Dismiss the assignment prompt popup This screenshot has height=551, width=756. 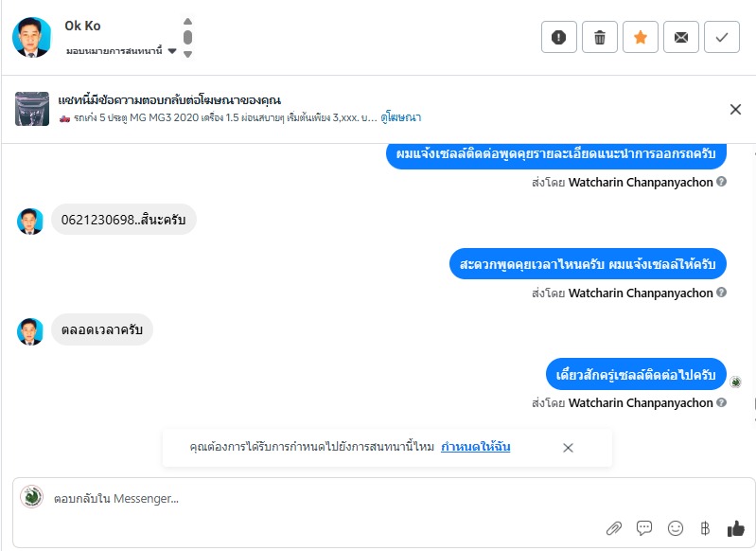point(568,448)
